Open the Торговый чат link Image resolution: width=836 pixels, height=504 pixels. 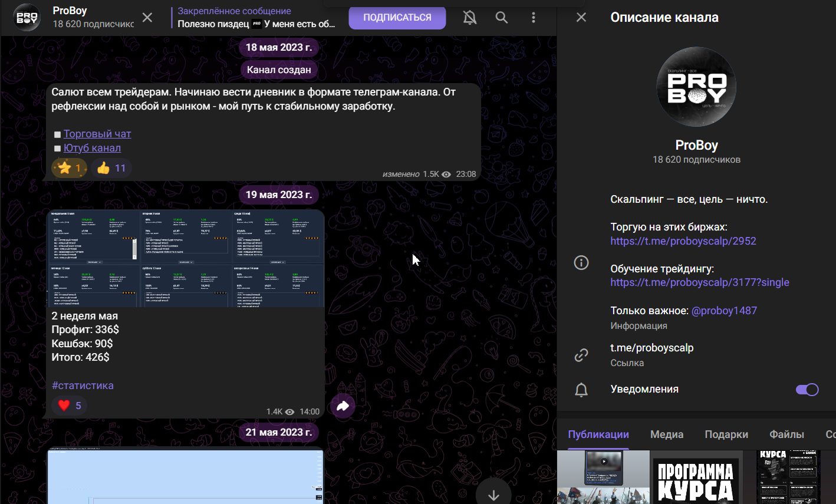tap(97, 134)
